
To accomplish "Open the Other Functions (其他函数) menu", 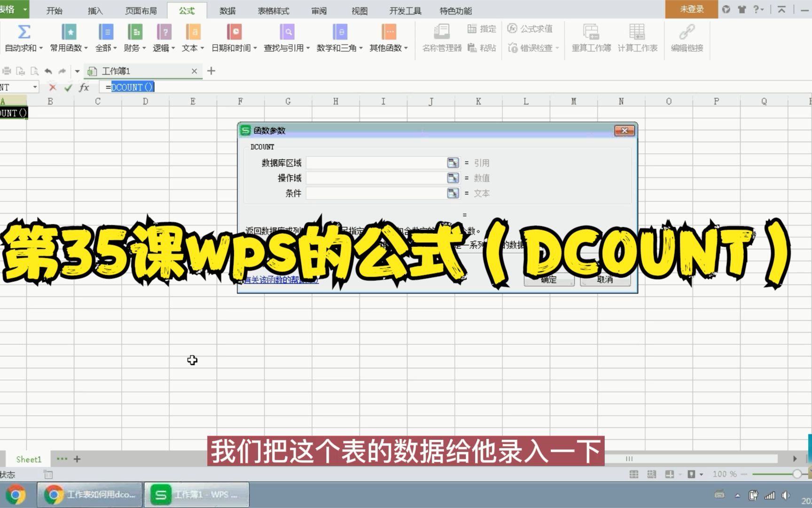I will [x=389, y=38].
